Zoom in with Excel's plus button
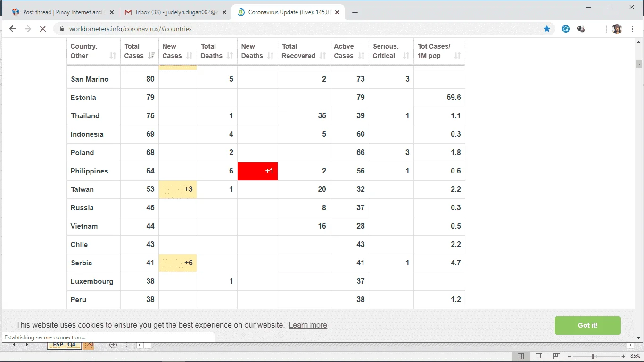The height and width of the screenshot is (362, 644). 623,356
